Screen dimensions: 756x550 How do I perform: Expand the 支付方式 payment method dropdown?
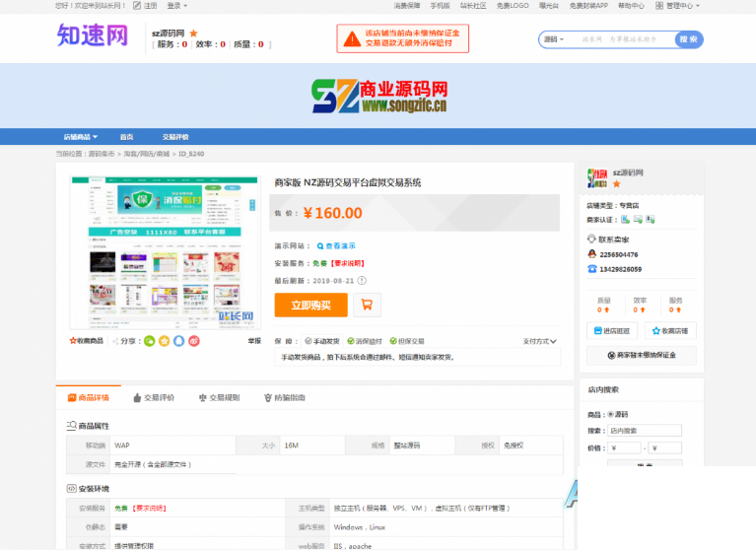(540, 341)
